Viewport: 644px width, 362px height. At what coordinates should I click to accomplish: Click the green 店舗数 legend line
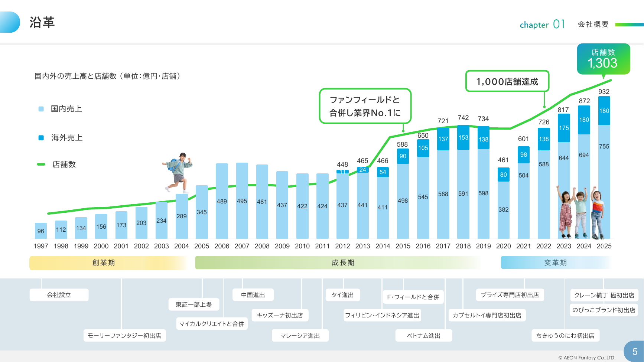tap(41, 164)
